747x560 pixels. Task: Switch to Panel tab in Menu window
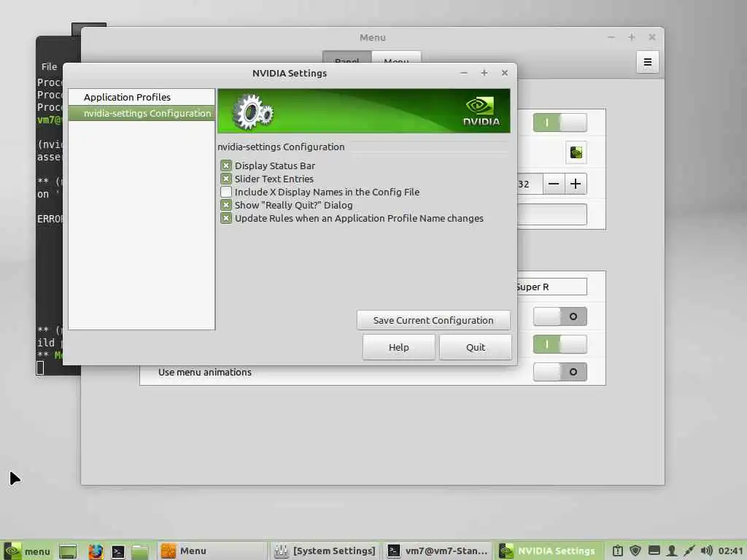347,57
